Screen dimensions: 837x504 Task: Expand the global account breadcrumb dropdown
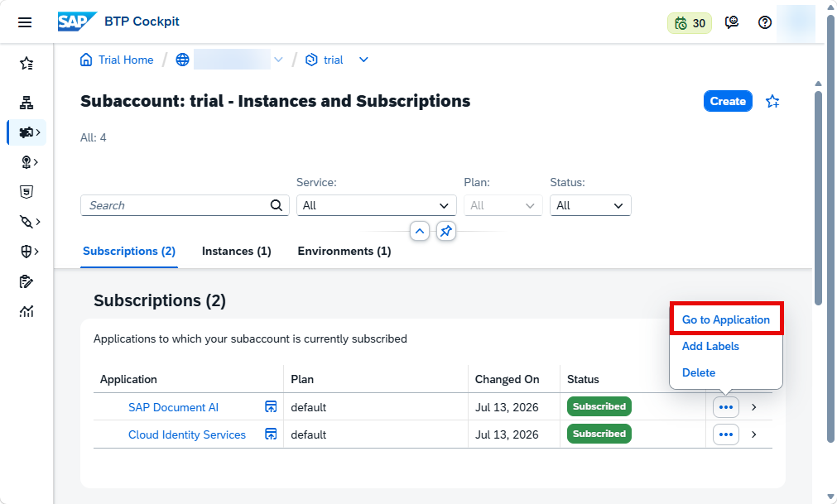pos(278,60)
